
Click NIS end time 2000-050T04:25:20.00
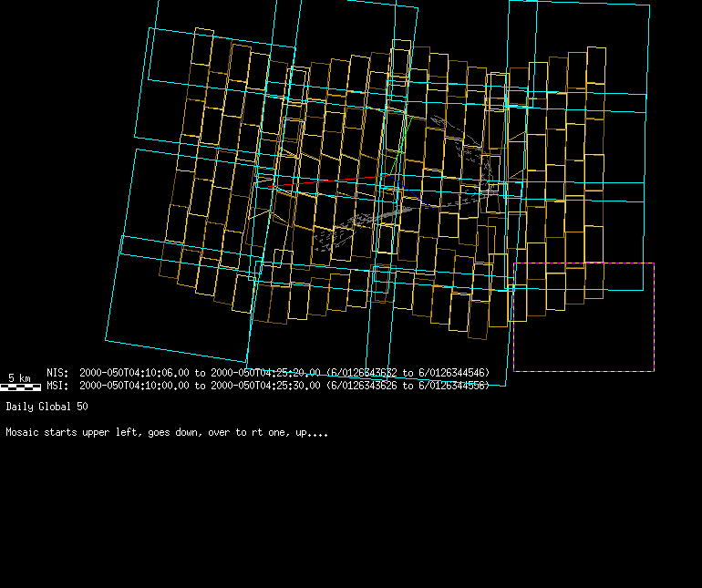(x=265, y=373)
